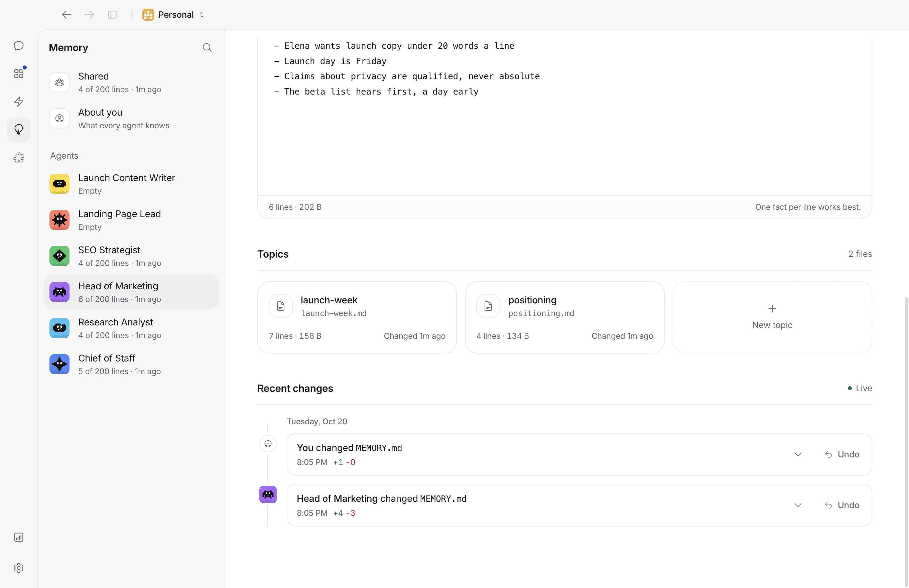Select the Chief of Staff agent
The height and width of the screenshot is (588, 909).
131,364
